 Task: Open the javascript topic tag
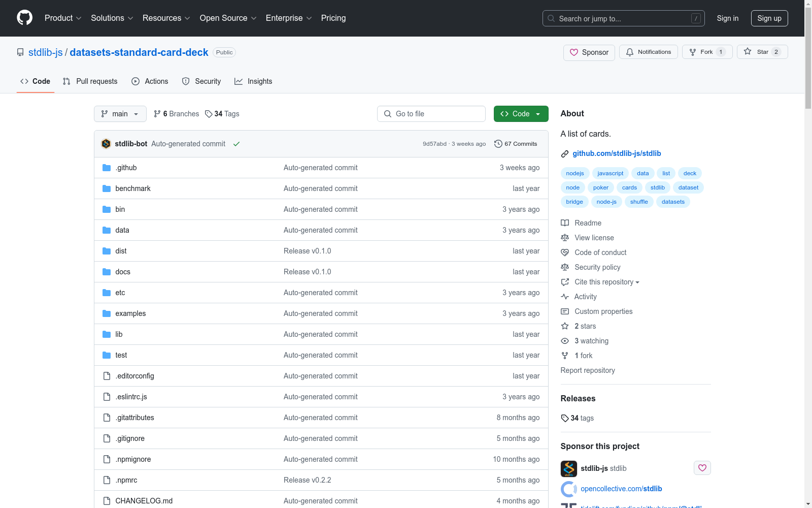pyautogui.click(x=611, y=173)
